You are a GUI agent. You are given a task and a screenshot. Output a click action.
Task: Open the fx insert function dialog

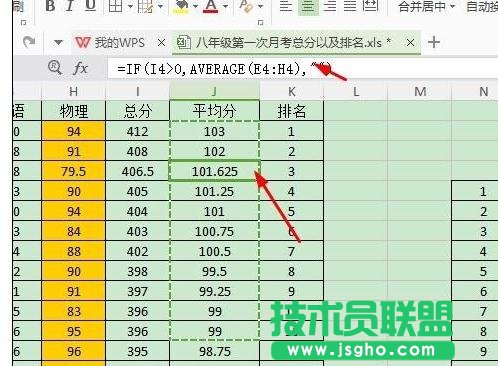pos(80,68)
